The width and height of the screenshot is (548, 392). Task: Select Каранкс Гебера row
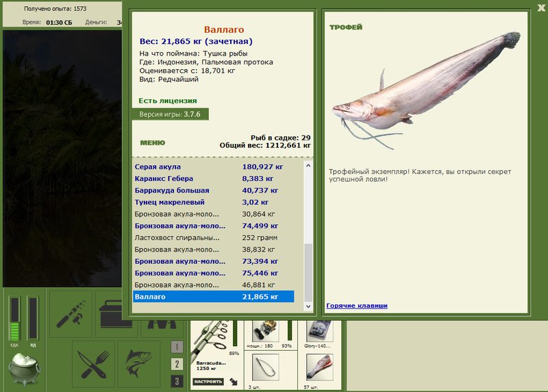click(214, 178)
